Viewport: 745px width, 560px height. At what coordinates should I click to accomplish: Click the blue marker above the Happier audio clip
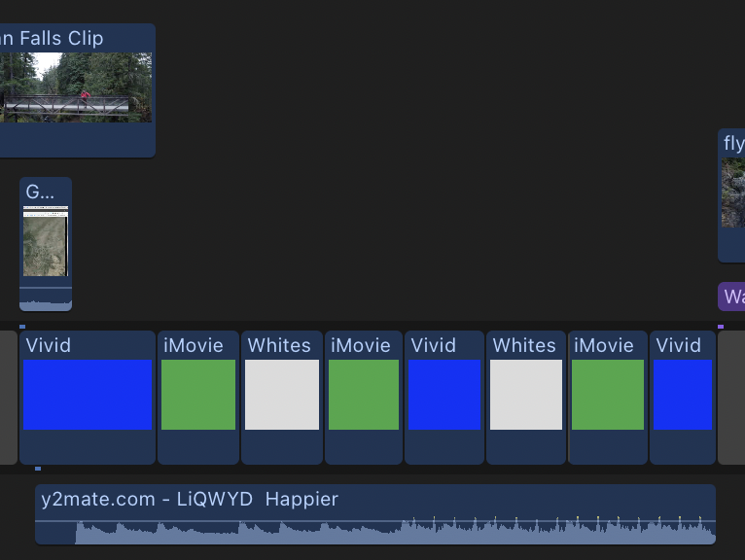pos(38,470)
